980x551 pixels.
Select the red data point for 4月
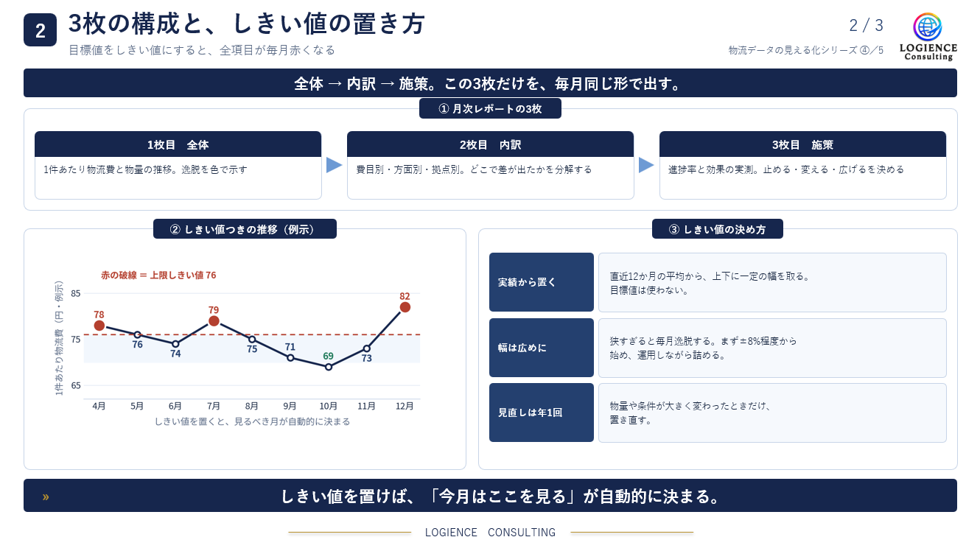pyautogui.click(x=99, y=326)
